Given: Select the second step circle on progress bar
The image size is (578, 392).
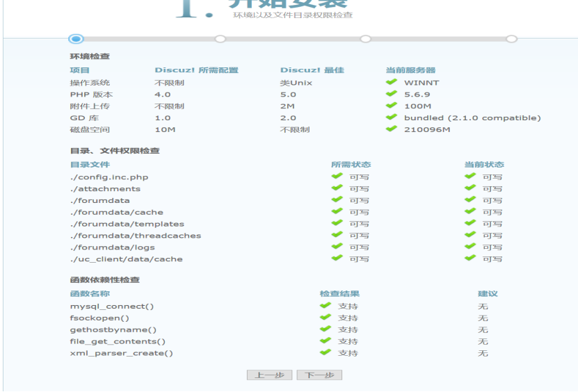Looking at the screenshot, I should (220, 39).
